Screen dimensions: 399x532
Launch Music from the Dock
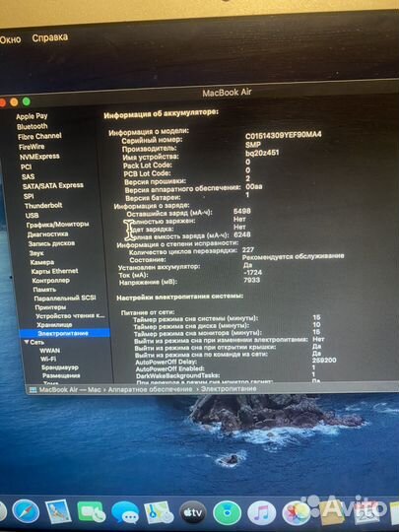point(261,513)
